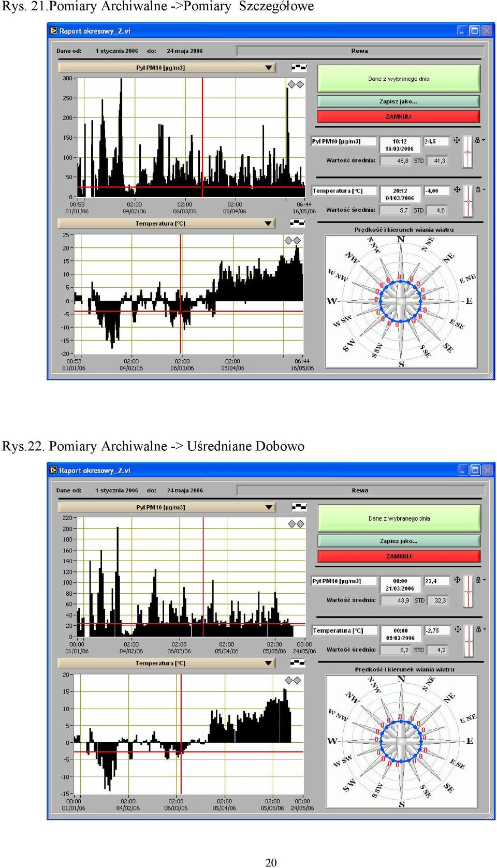The width and height of the screenshot is (497, 868).
Task: Click plot style icon beside Pył PM10 dropdown, Rys. 21
Action: click(299, 67)
